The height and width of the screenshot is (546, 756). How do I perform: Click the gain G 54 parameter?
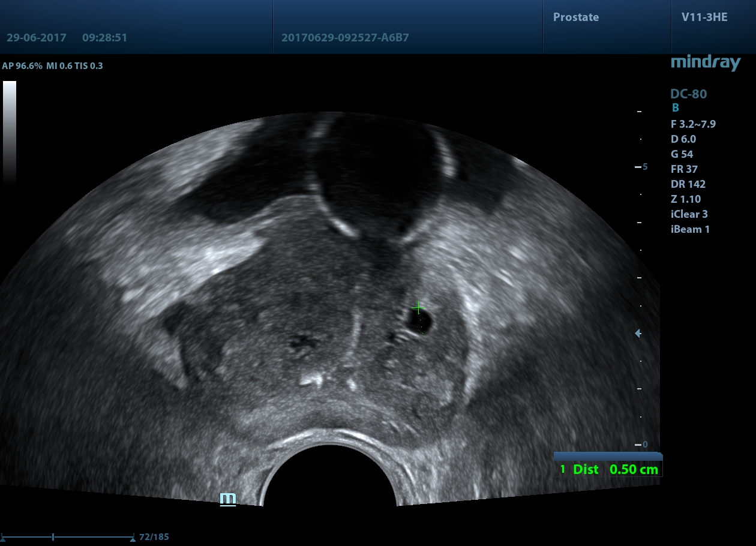683,154
